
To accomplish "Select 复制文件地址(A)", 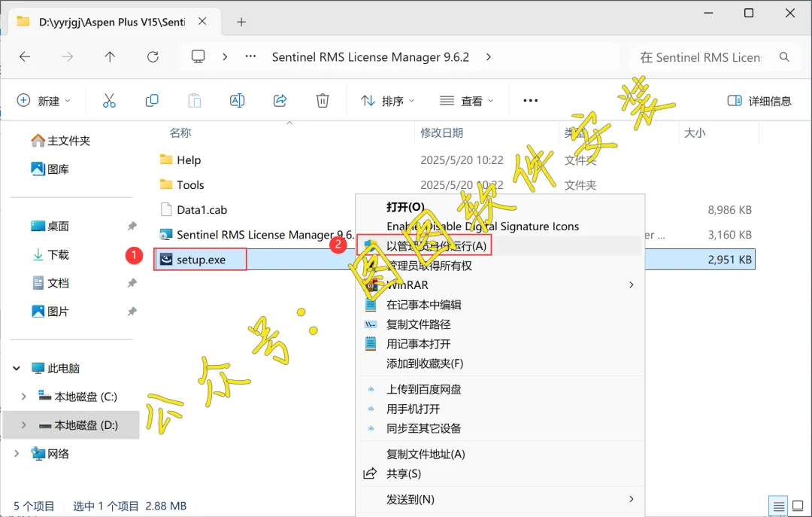I will point(426,455).
